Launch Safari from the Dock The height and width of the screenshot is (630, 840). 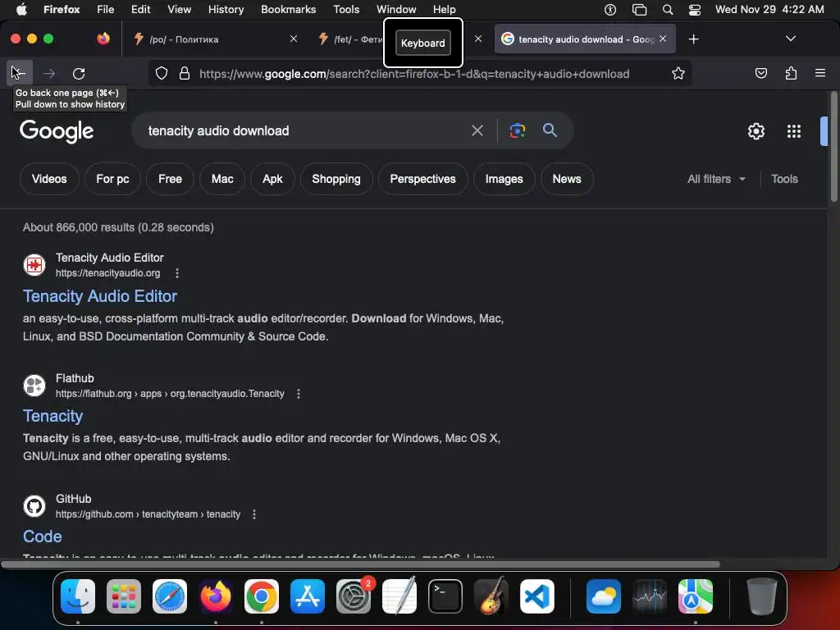coord(170,596)
